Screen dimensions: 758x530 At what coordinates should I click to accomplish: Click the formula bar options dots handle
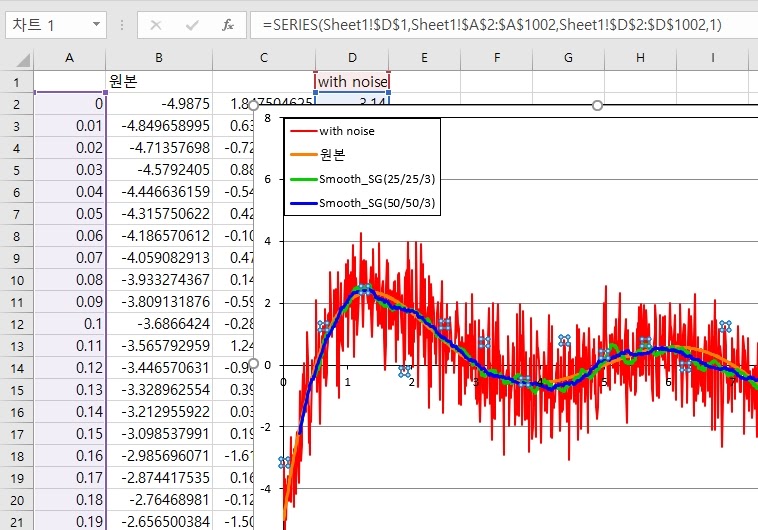122,25
